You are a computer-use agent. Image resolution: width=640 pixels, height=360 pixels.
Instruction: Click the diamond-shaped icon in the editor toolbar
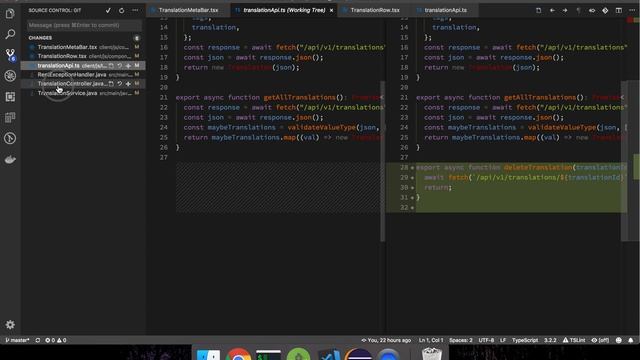coord(605,10)
